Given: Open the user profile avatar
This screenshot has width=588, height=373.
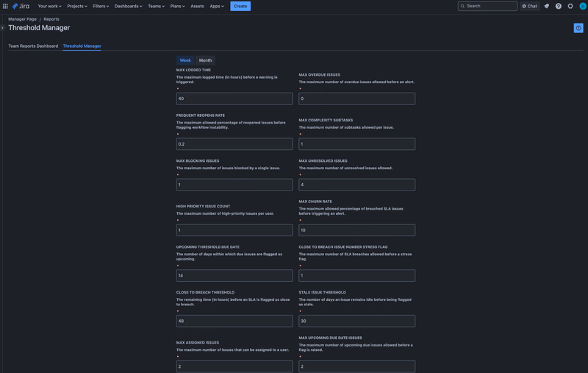Looking at the screenshot, I should coord(582,6).
